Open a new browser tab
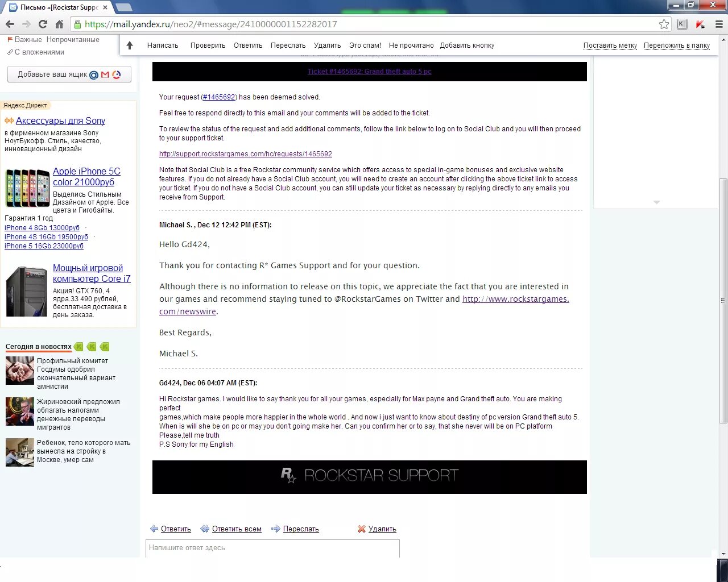 [x=124, y=7]
